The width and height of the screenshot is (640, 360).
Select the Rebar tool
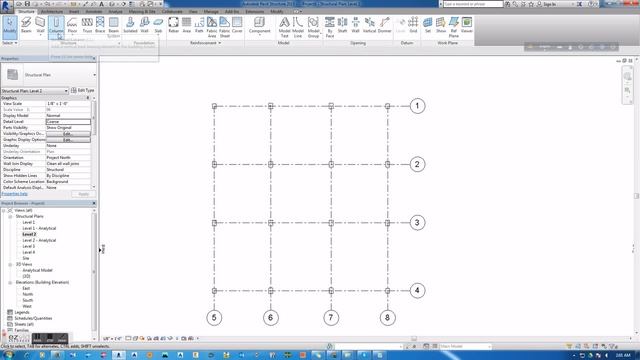click(173, 25)
